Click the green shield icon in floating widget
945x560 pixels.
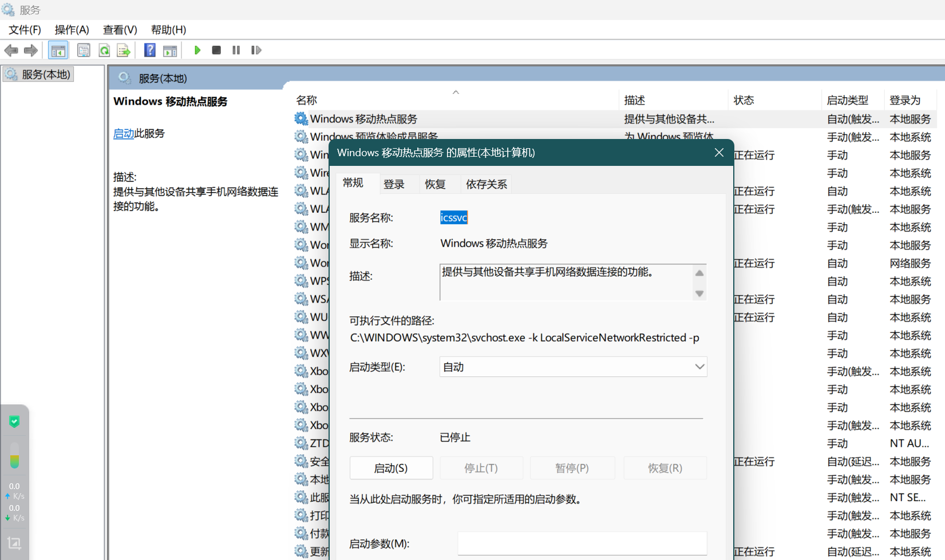pos(14,422)
